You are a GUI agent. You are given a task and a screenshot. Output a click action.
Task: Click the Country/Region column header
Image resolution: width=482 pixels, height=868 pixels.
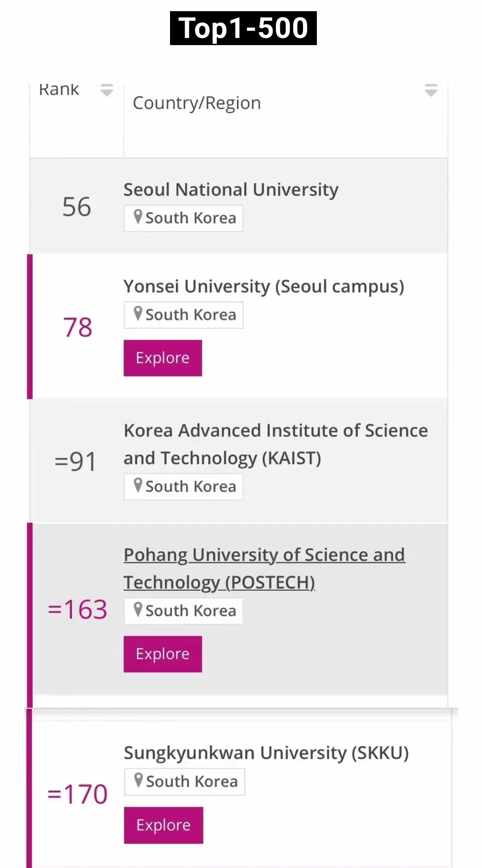pos(197,103)
